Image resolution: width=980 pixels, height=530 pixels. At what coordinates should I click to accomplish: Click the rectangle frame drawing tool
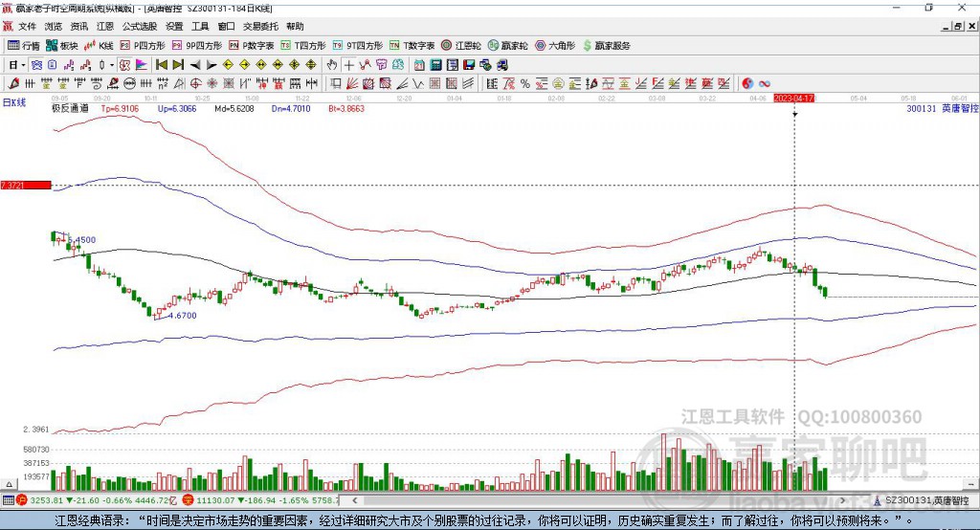click(334, 83)
